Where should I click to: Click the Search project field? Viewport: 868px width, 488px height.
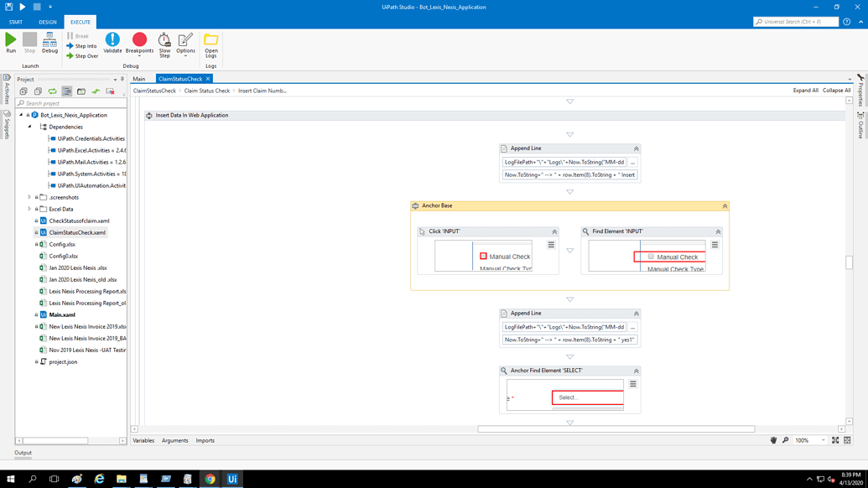(x=70, y=103)
